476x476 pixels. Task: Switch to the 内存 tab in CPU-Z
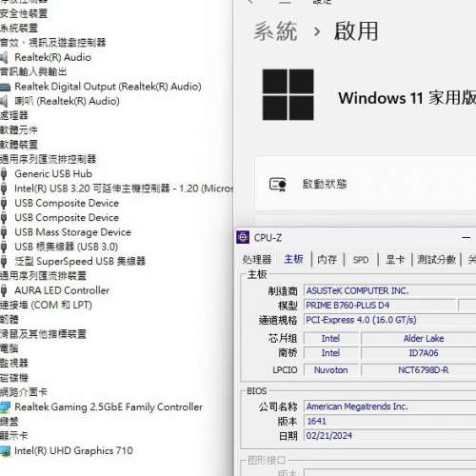(x=327, y=260)
